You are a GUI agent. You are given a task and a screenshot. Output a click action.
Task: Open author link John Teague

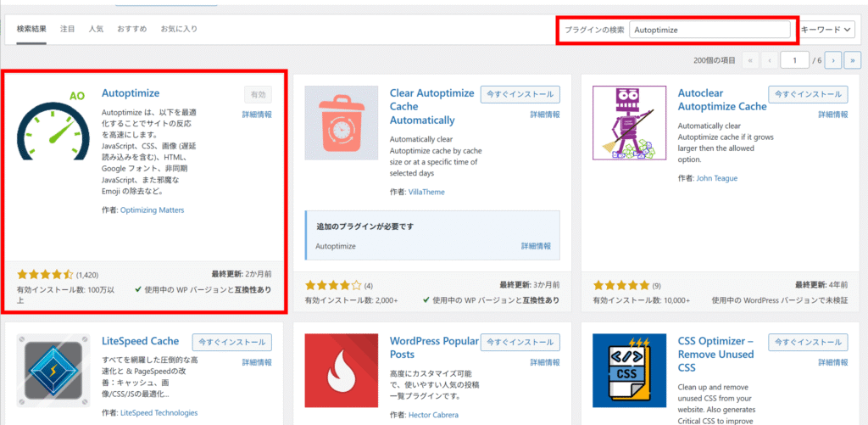point(717,178)
